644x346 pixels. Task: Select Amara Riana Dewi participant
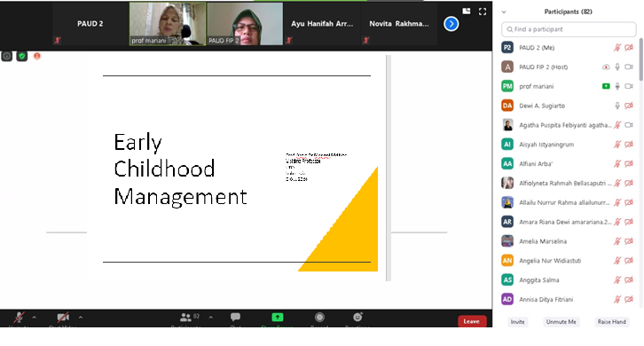point(569,222)
